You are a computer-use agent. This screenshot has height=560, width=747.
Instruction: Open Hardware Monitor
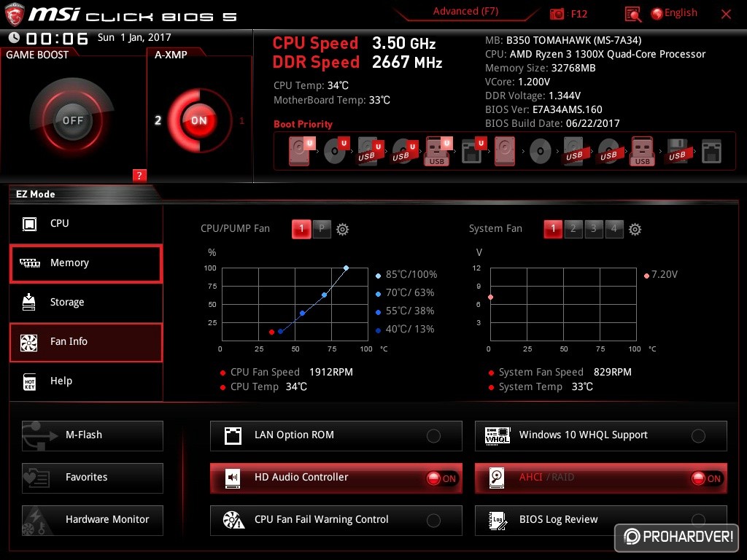(x=93, y=520)
